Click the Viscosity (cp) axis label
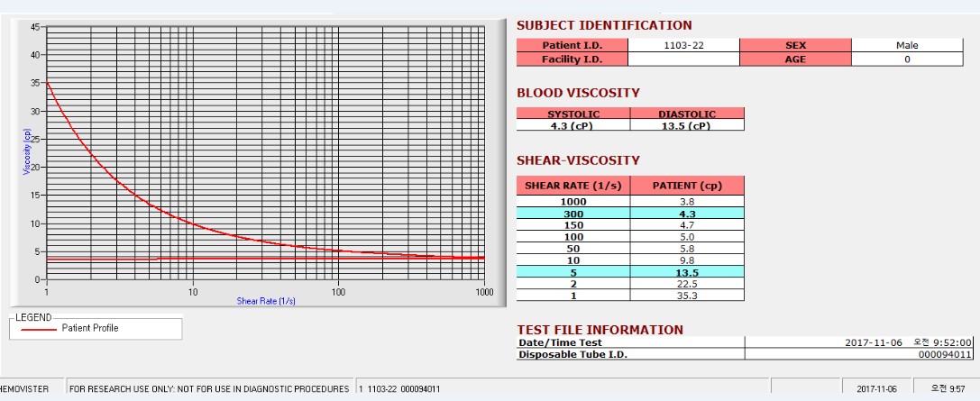Viewport: 980px width, 401px height. [27, 152]
